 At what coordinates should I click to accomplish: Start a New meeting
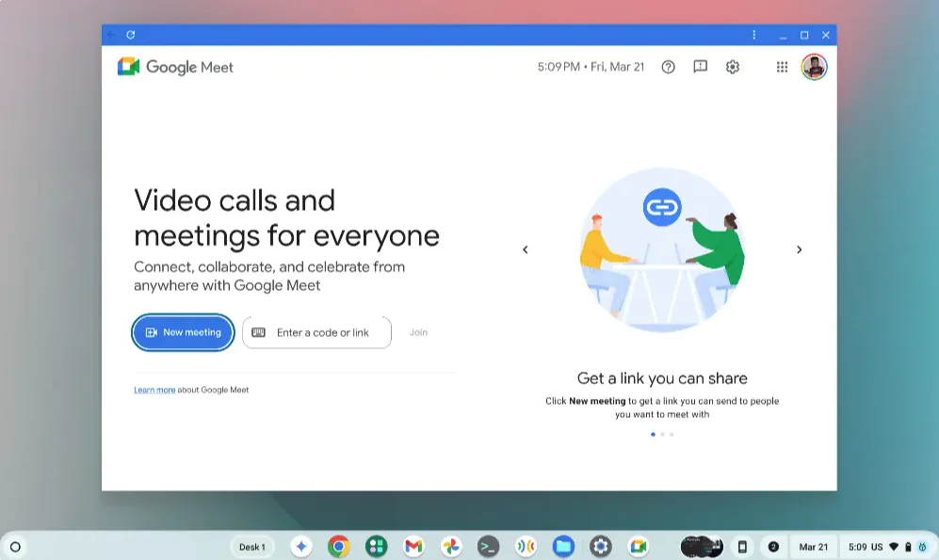(x=183, y=332)
